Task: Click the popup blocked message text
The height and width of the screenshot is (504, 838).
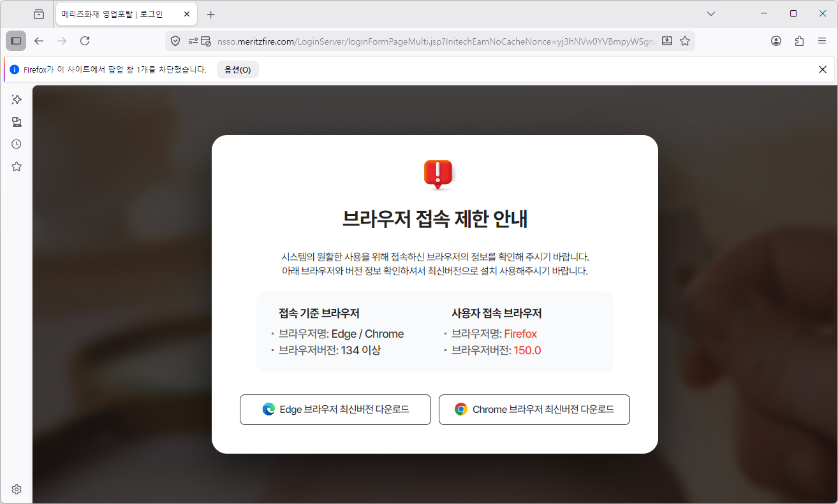Action: pos(115,69)
